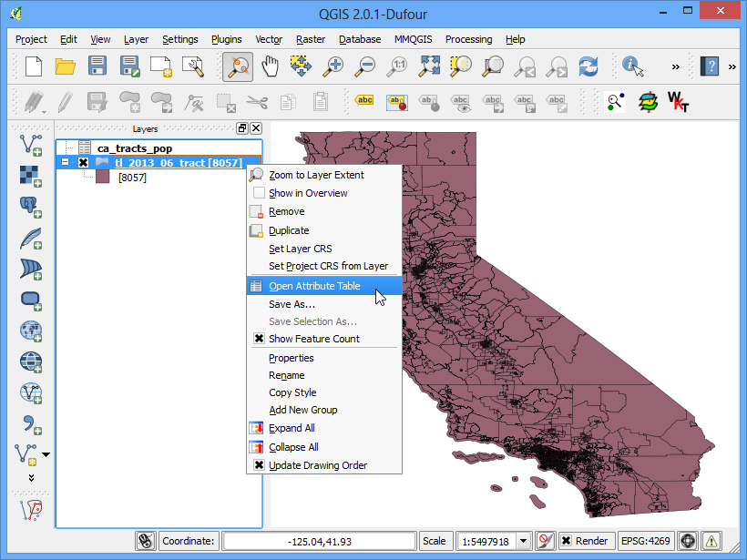Image resolution: width=747 pixels, height=560 pixels.
Task: Uncheck Update Drawing Order option
Action: point(259,465)
